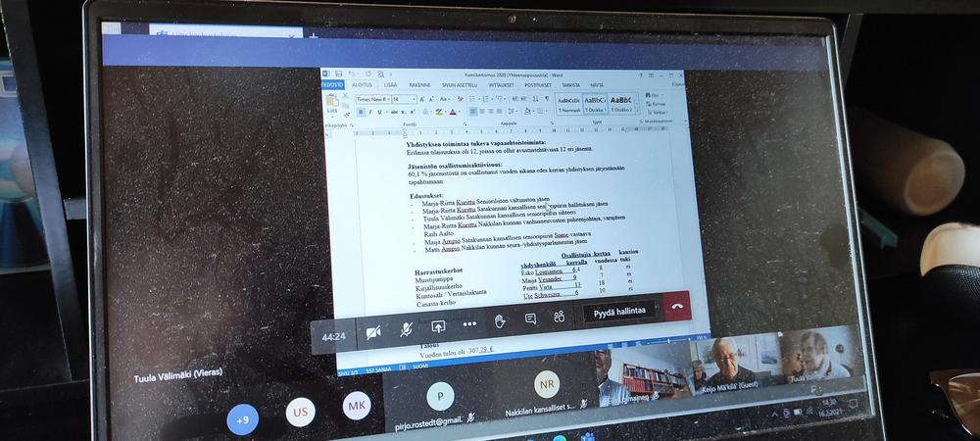This screenshot has width=980, height=441.
Task: Hang up with the red leave button
Action: point(676,307)
